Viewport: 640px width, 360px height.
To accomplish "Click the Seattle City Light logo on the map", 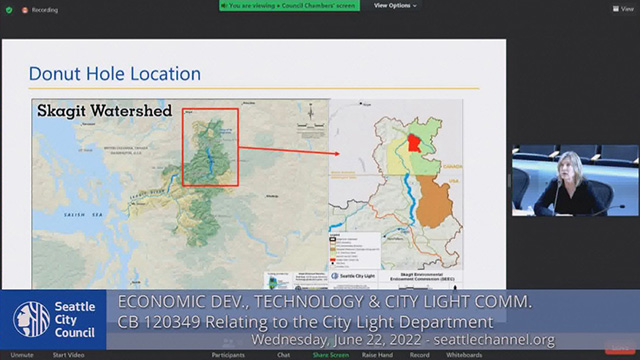I will [x=353, y=276].
